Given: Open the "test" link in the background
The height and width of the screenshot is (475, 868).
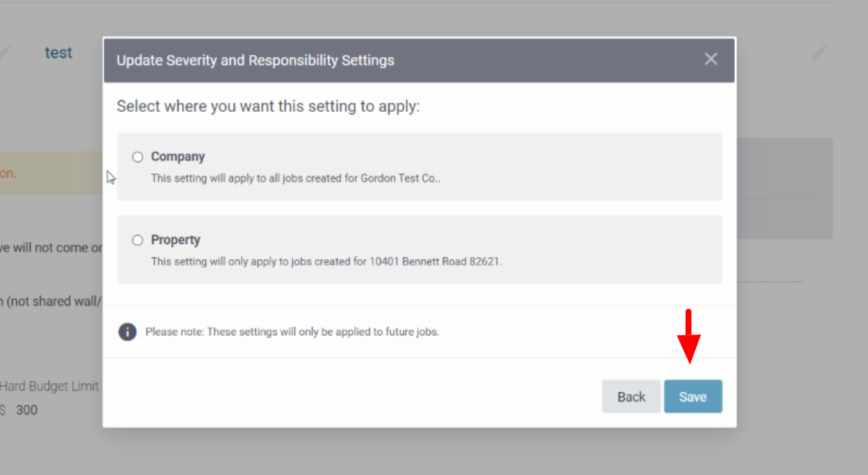Looking at the screenshot, I should coord(59,53).
